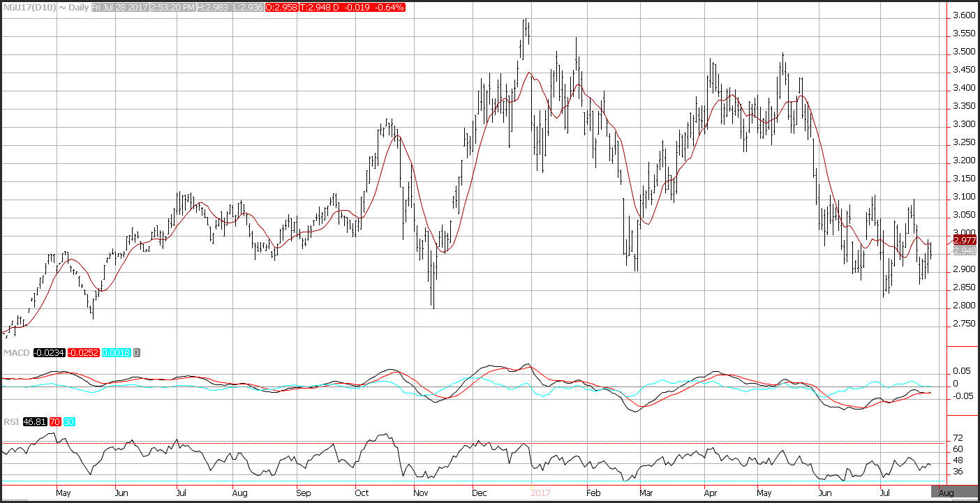Click the cyan MACD histogram value 0.0018
Image resolution: width=980 pixels, height=503 pixels.
(117, 353)
